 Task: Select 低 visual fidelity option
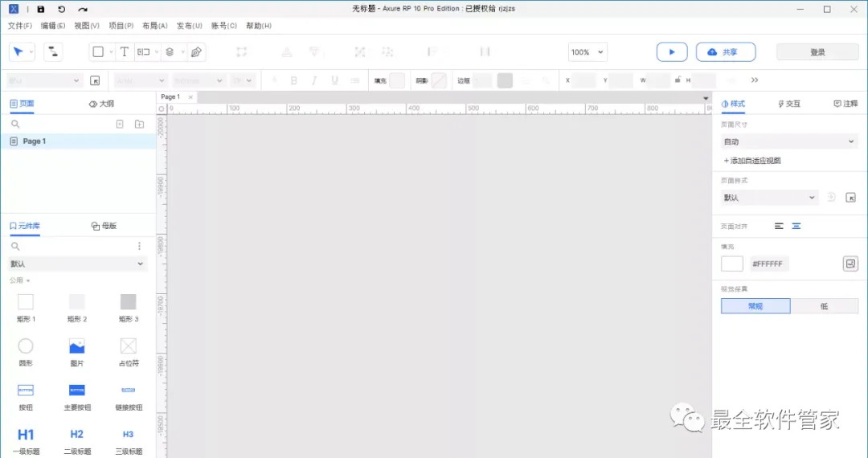point(825,306)
